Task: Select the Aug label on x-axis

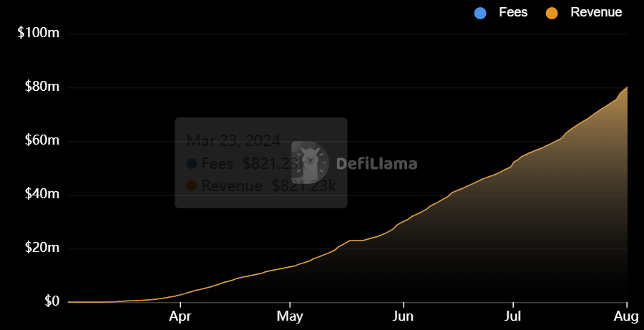Action: (x=627, y=316)
